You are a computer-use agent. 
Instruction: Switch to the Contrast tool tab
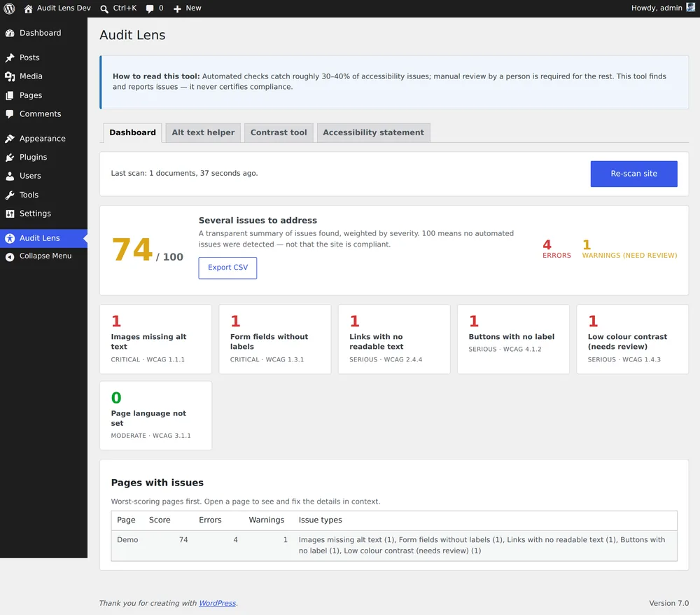click(279, 132)
